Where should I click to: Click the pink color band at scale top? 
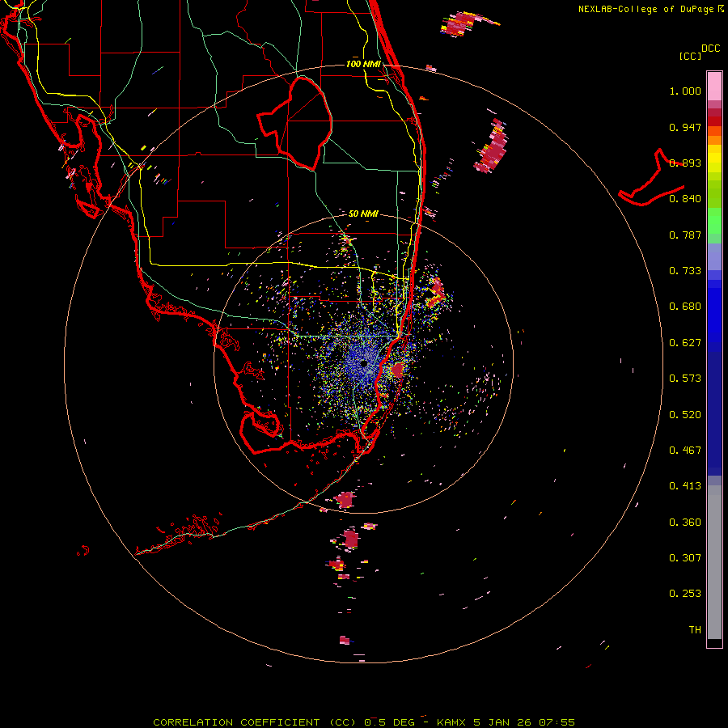click(714, 86)
